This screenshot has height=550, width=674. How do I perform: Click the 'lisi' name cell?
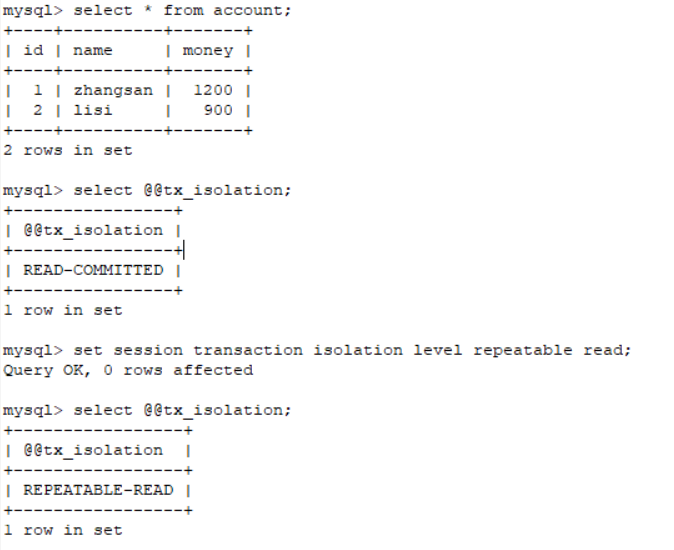pyautogui.click(x=93, y=110)
